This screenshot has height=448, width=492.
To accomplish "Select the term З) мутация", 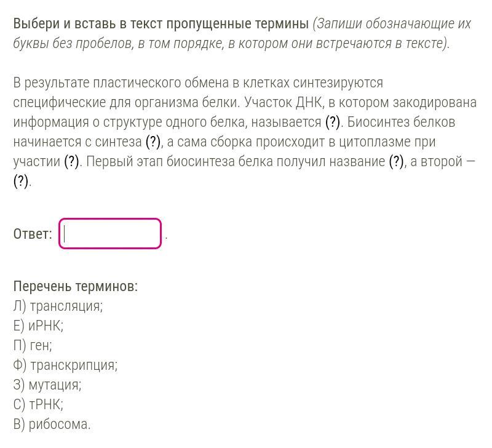I will 47,384.
